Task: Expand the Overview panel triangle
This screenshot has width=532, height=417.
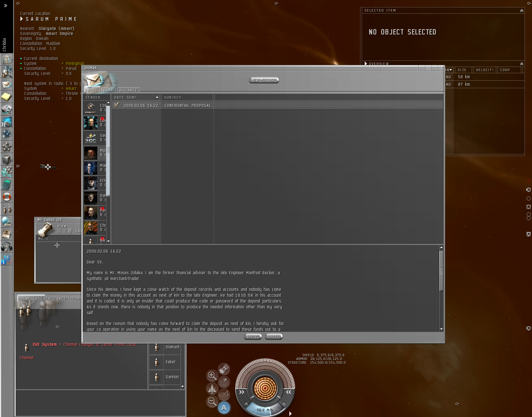Action: pos(366,64)
